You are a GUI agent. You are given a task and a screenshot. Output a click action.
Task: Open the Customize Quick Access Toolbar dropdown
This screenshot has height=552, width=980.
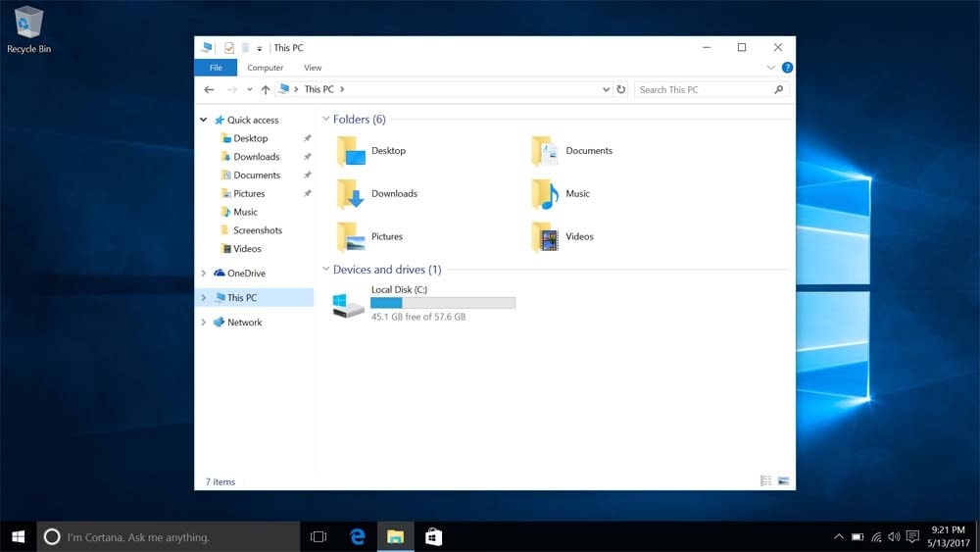point(260,48)
